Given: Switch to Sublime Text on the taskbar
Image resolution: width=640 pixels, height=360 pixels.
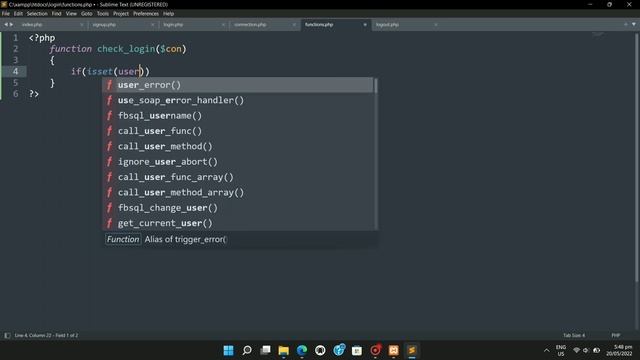Looking at the screenshot, I should point(412,350).
